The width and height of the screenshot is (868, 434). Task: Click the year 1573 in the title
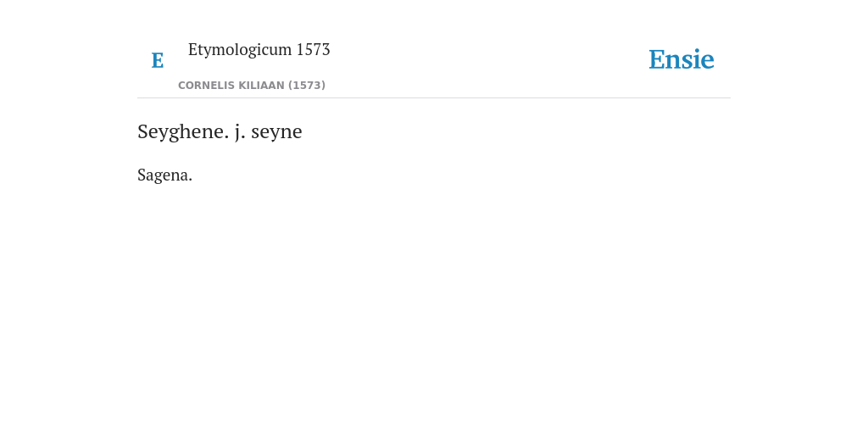pos(314,49)
